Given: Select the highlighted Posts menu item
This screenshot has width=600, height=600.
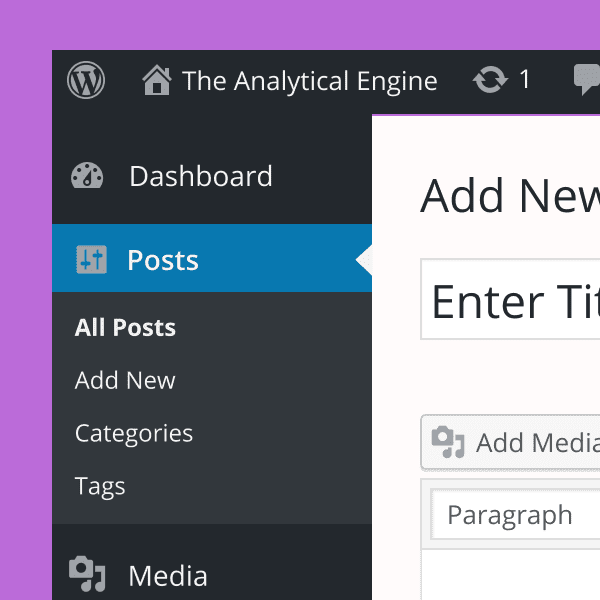Looking at the screenshot, I should point(212,258).
